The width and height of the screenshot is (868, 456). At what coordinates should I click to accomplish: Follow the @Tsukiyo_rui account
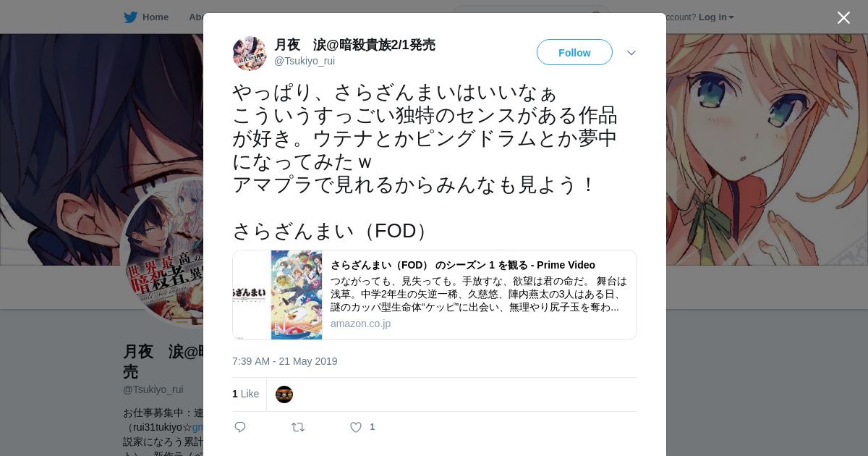(x=574, y=52)
